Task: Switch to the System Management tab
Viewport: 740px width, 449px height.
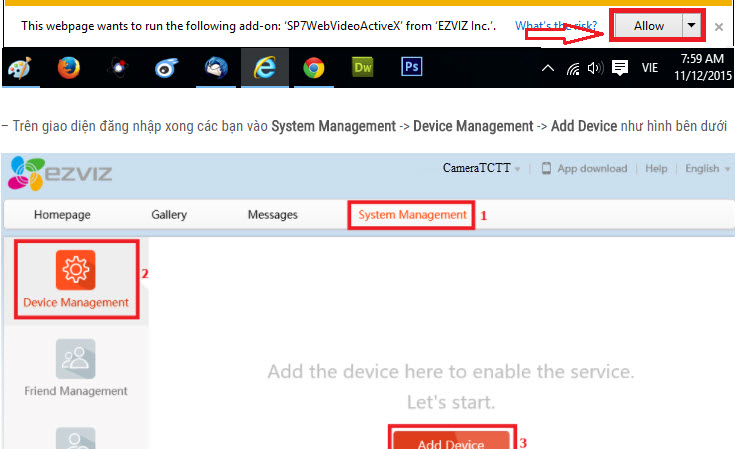Action: [412, 214]
